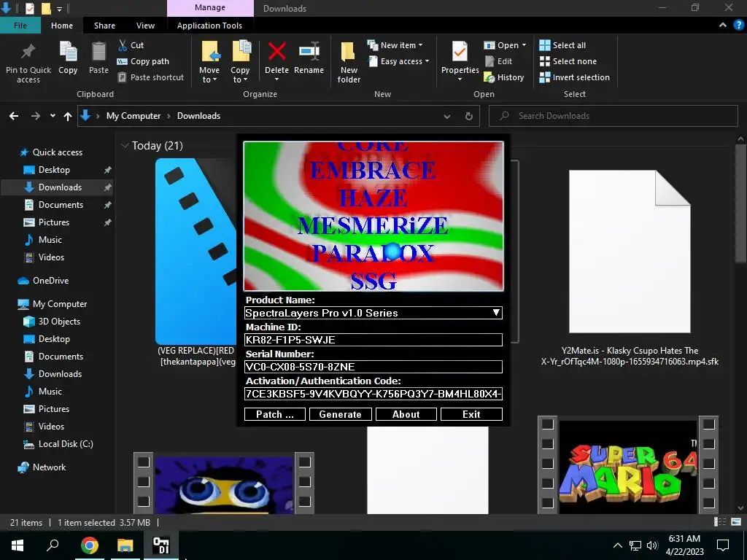Collapse the ribbon with the chevron
The height and width of the screenshot is (560, 747).
[x=723, y=26]
